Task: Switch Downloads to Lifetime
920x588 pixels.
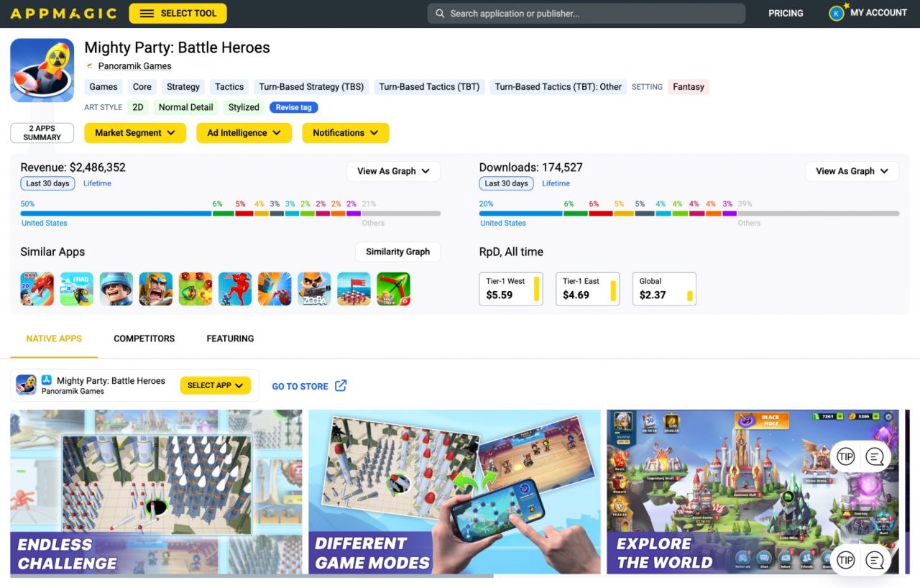Action: (556, 183)
